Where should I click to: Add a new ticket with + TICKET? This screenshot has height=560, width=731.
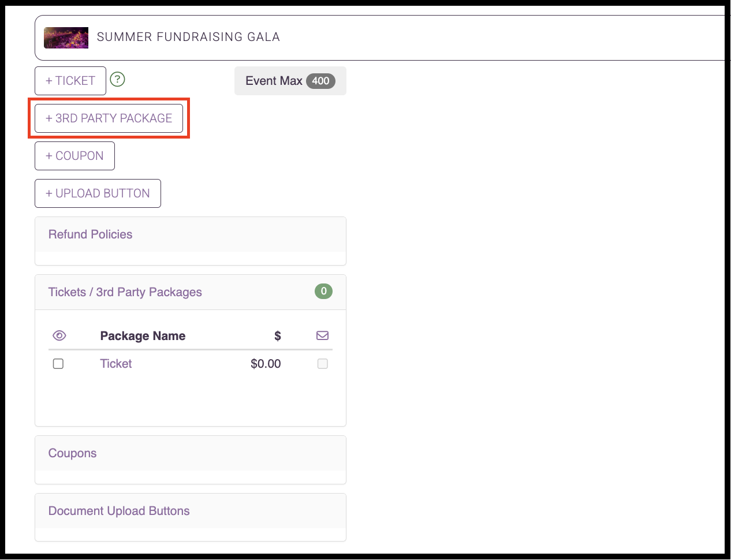70,81
